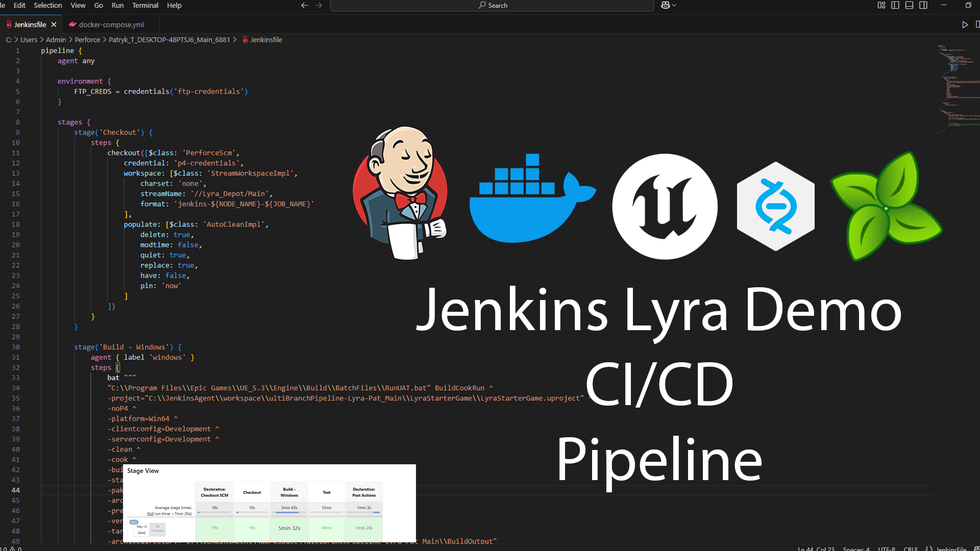980x551 pixels.
Task: Toggle the primary side bar layout icon
Action: [x=895, y=5]
